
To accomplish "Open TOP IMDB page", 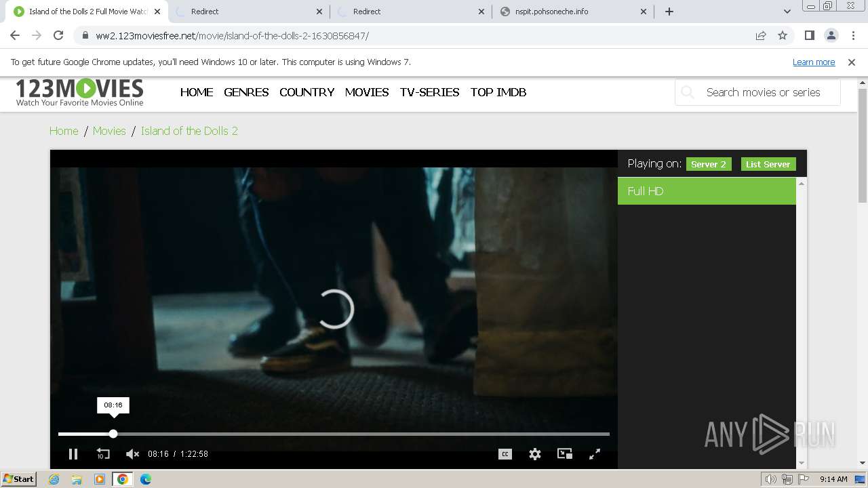I will point(498,92).
